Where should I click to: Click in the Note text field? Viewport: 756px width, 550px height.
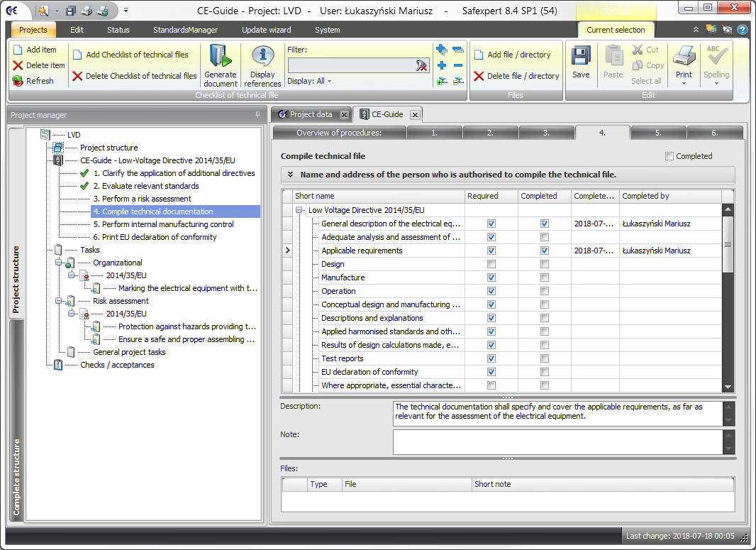click(x=557, y=441)
